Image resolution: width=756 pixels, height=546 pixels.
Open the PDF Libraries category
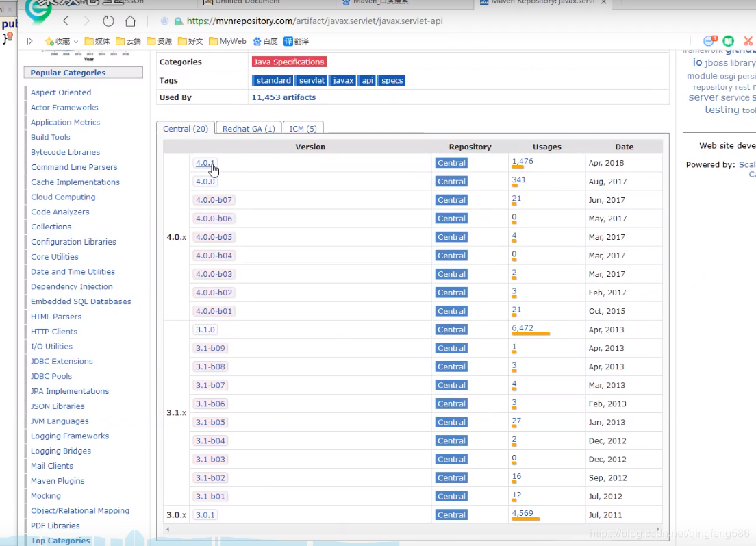click(x=55, y=525)
